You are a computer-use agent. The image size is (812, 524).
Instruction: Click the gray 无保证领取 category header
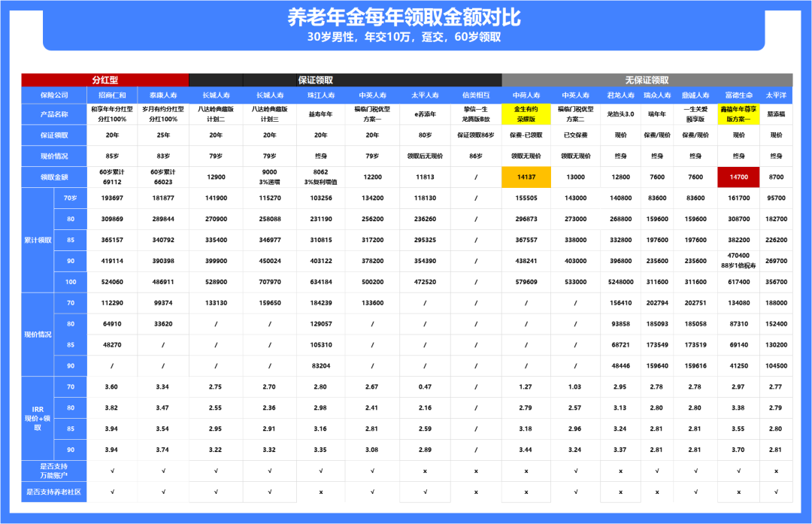[x=647, y=80]
